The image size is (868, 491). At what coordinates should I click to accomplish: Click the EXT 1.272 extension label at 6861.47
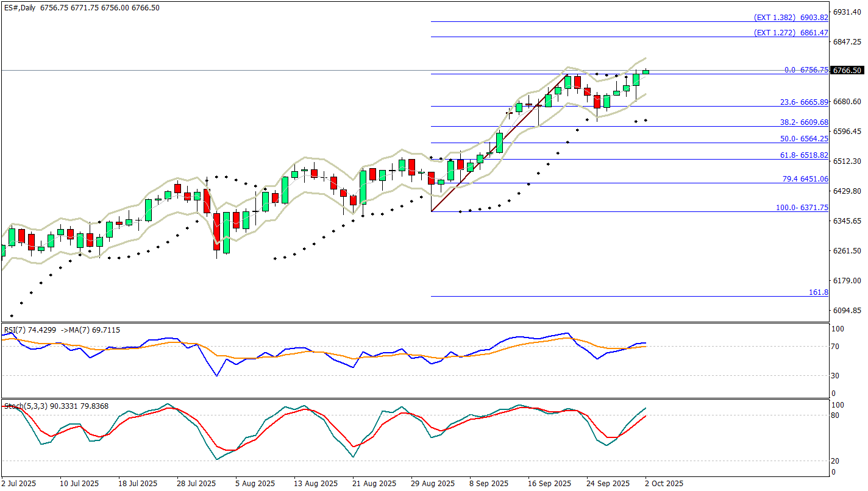pos(791,33)
